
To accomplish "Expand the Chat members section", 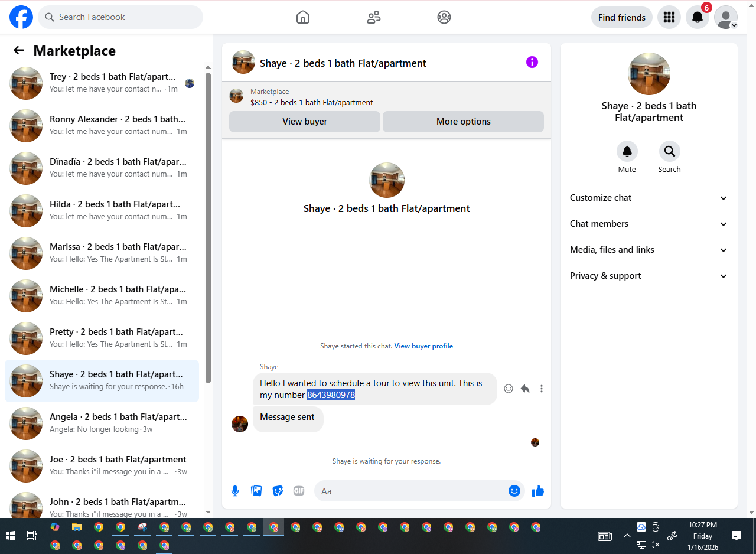I will click(649, 224).
